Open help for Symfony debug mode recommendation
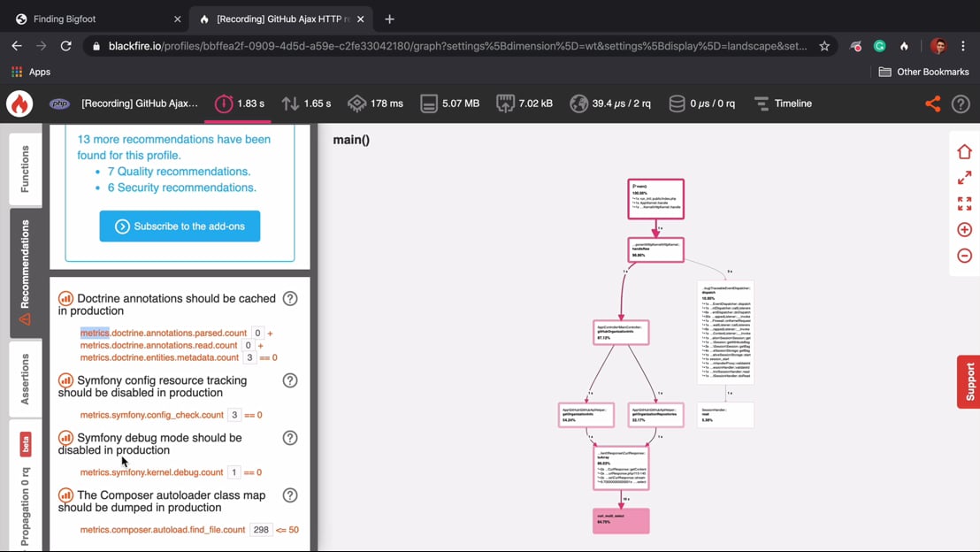980x552 pixels. click(x=290, y=438)
